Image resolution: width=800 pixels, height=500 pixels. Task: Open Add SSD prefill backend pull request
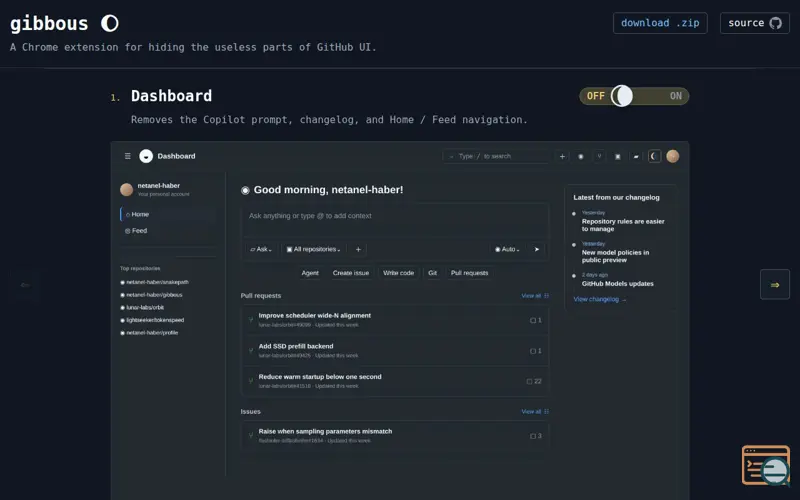[296, 346]
